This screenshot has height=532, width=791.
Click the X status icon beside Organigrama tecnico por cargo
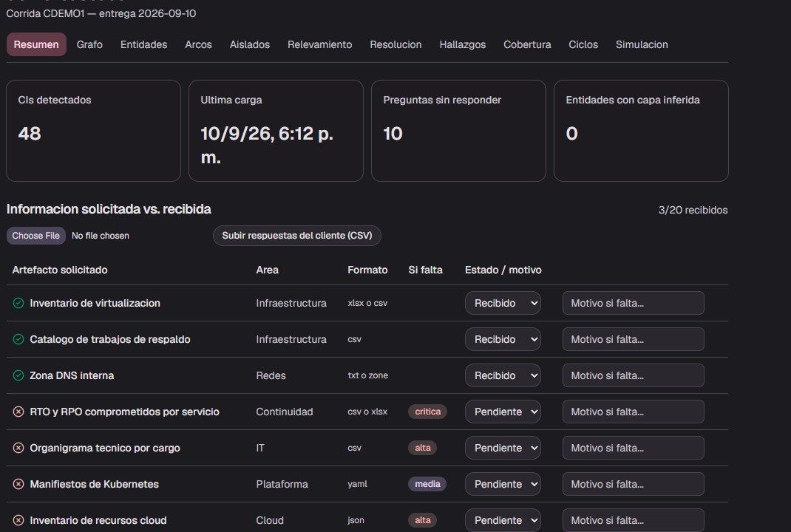[18, 449]
